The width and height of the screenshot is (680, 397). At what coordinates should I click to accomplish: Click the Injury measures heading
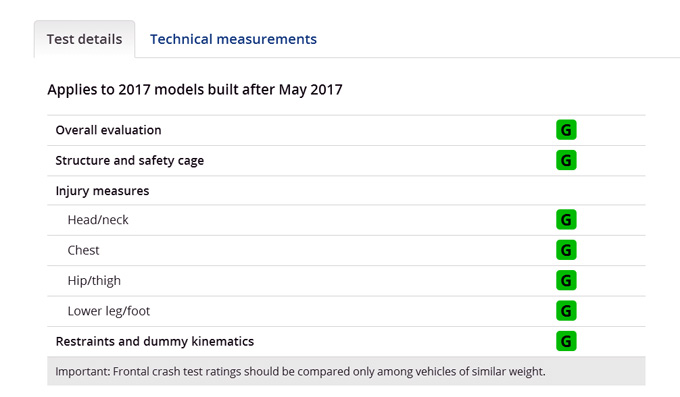click(x=102, y=191)
